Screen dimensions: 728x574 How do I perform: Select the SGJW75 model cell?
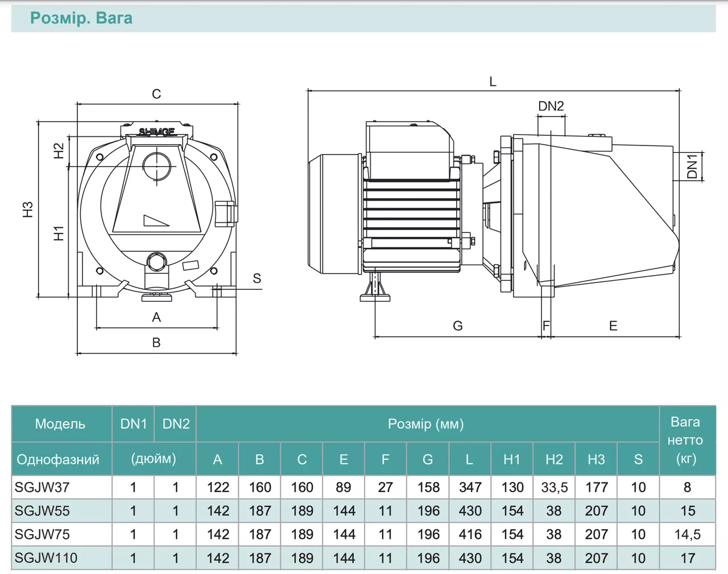tap(42, 535)
